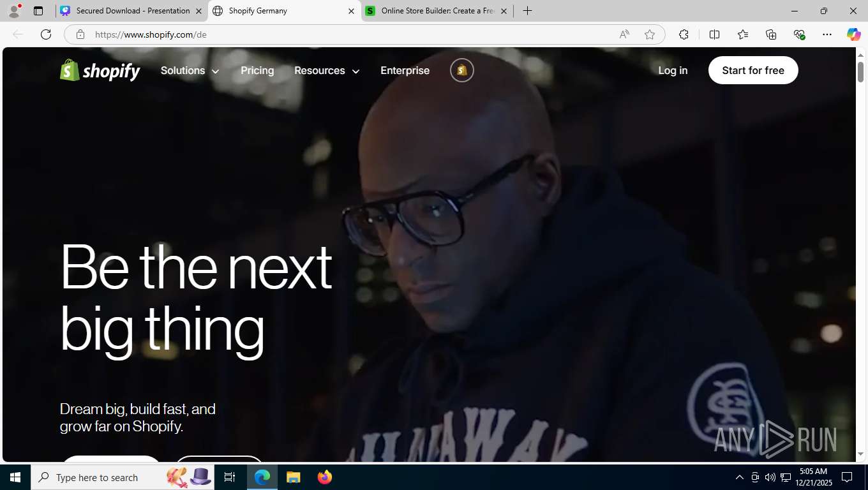Click the Be the next big thing heading

tap(196, 299)
